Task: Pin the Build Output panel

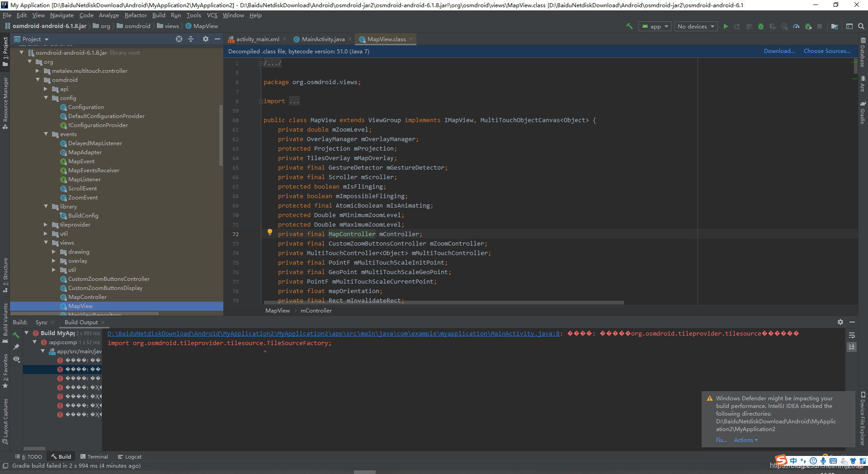Action: coord(16,346)
